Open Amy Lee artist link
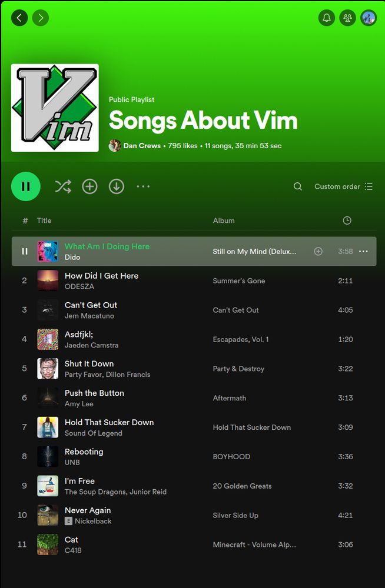 pos(79,404)
